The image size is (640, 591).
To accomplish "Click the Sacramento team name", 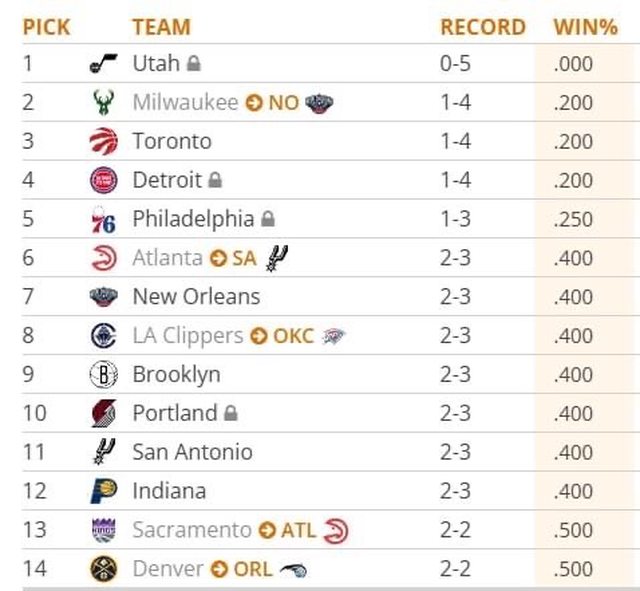I will pos(192,530).
